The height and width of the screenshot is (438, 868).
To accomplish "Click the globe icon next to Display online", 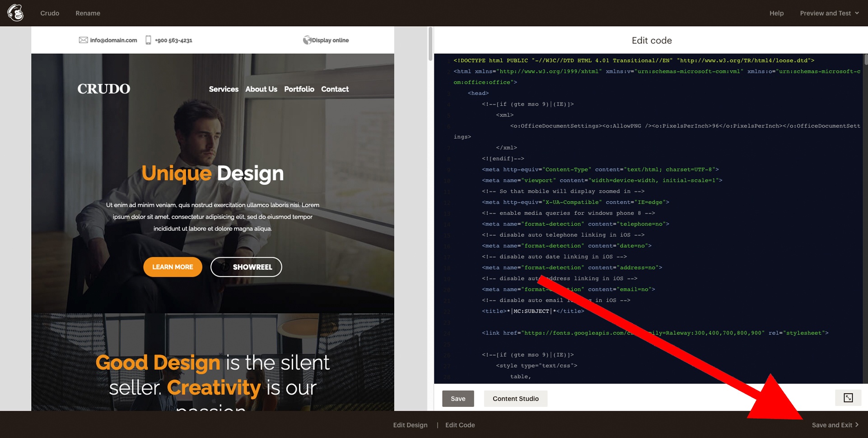I will [307, 40].
